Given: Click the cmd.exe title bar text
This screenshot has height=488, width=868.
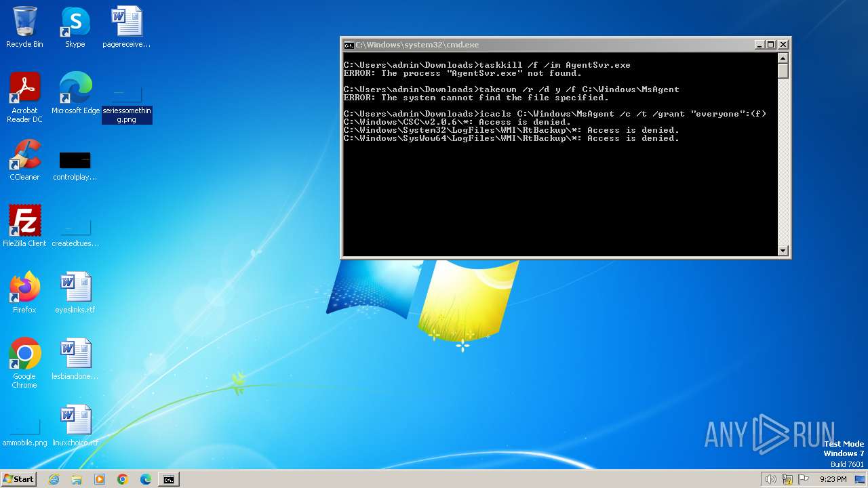Looking at the screenshot, I should pos(418,45).
